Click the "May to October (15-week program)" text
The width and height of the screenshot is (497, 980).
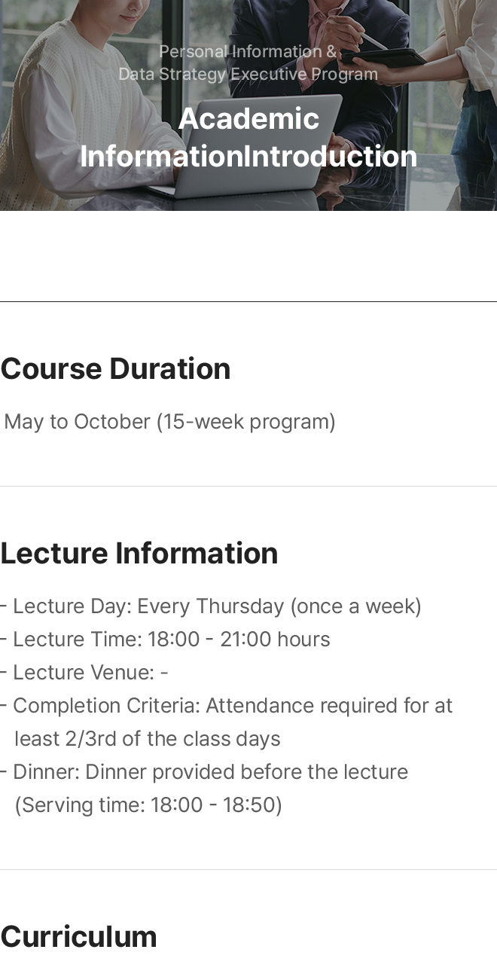click(x=169, y=422)
